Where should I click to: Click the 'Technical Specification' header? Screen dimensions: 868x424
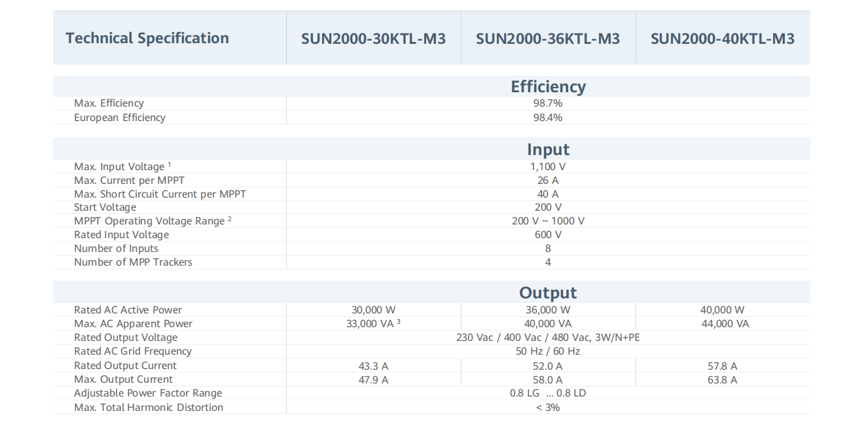click(x=147, y=38)
